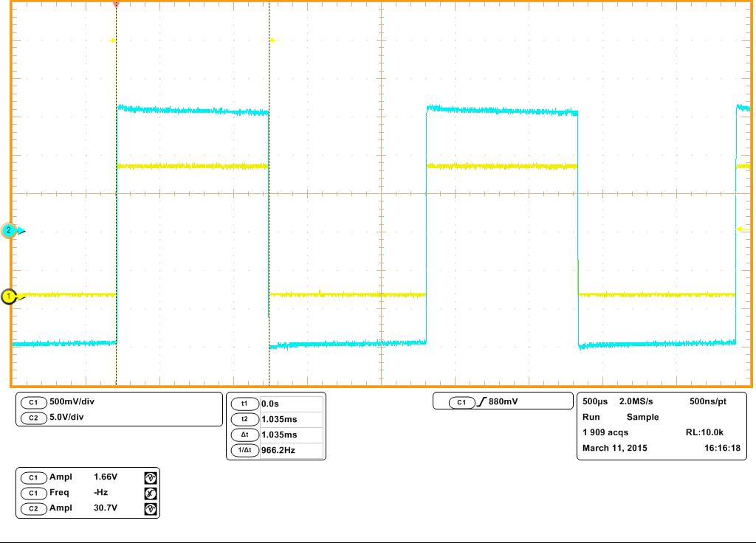The height and width of the screenshot is (543, 756).
Task: Select the t2 cursor arrow handle
Action: tap(272, 41)
